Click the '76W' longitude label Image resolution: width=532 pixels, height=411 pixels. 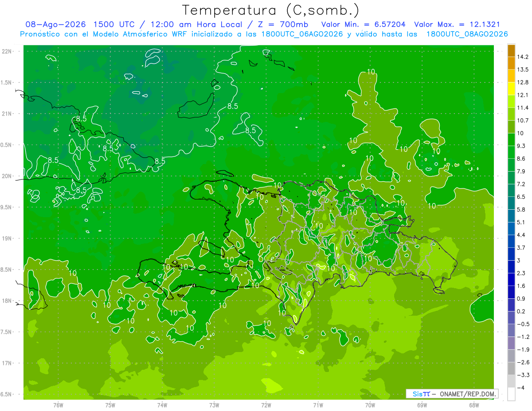(x=58, y=405)
